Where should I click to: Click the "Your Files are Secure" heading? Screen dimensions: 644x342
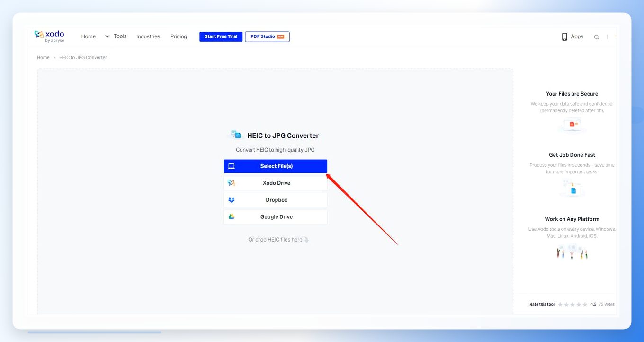(572, 94)
